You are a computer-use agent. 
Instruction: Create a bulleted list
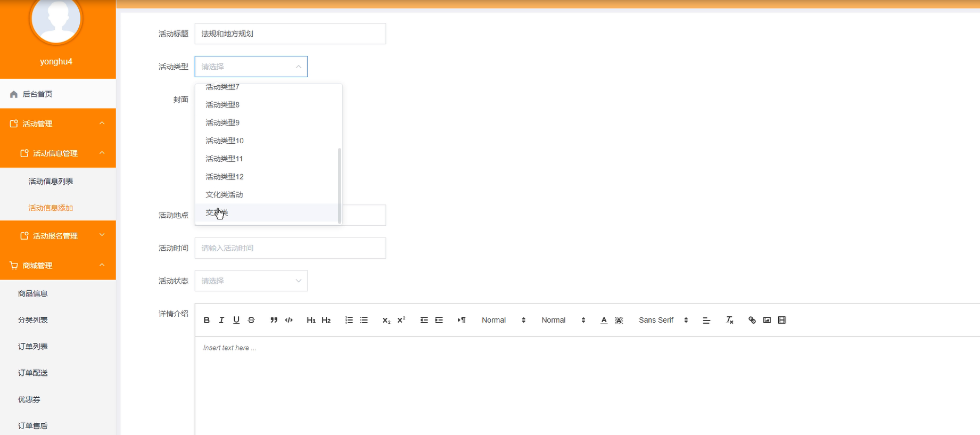click(x=364, y=320)
